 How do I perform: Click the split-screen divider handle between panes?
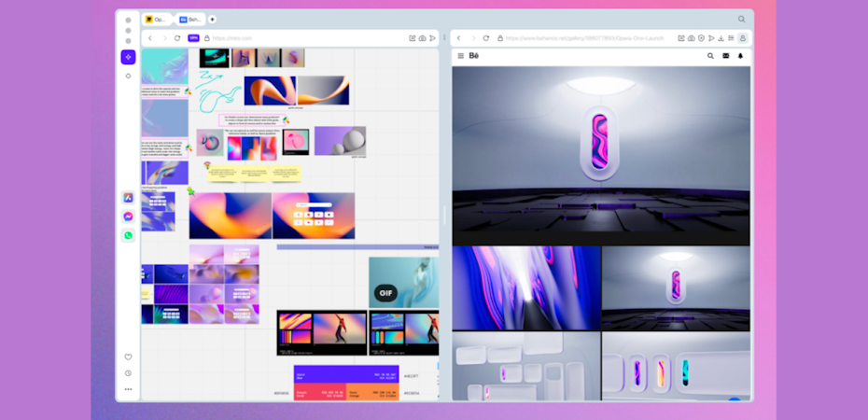tap(444, 216)
